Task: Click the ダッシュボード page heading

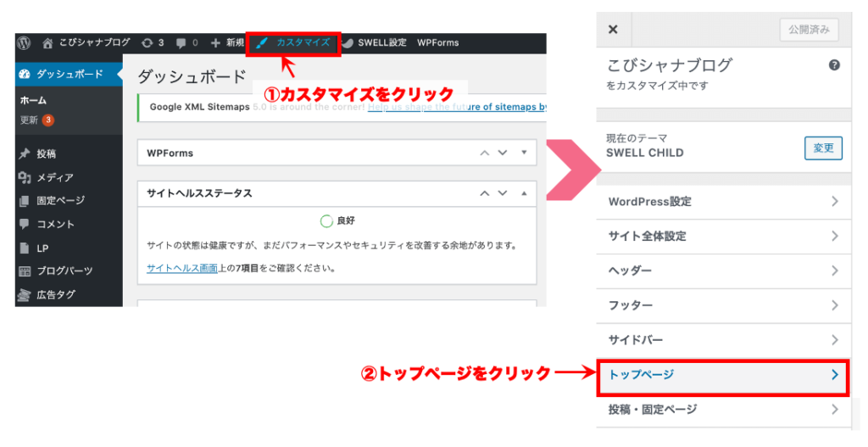Action: [x=192, y=76]
